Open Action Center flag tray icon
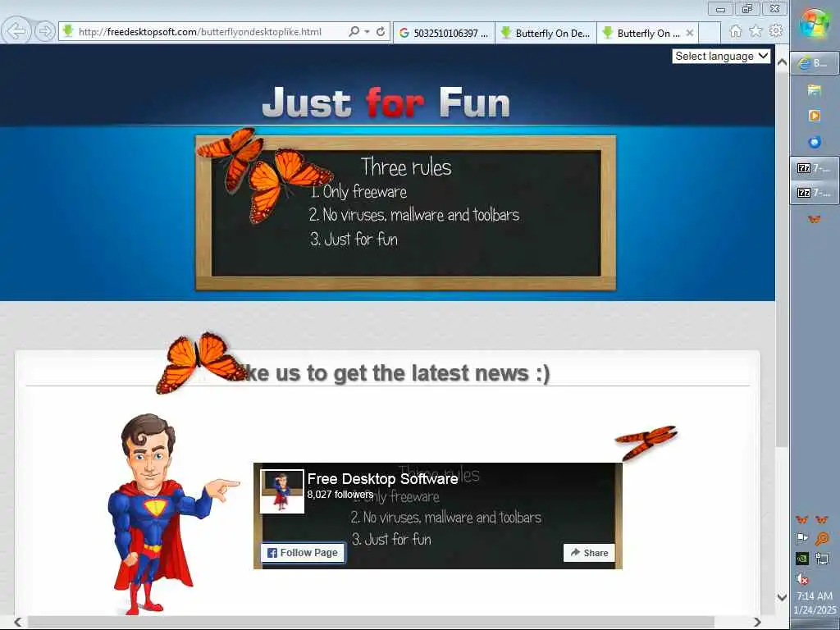This screenshot has width=840, height=630. [x=802, y=538]
